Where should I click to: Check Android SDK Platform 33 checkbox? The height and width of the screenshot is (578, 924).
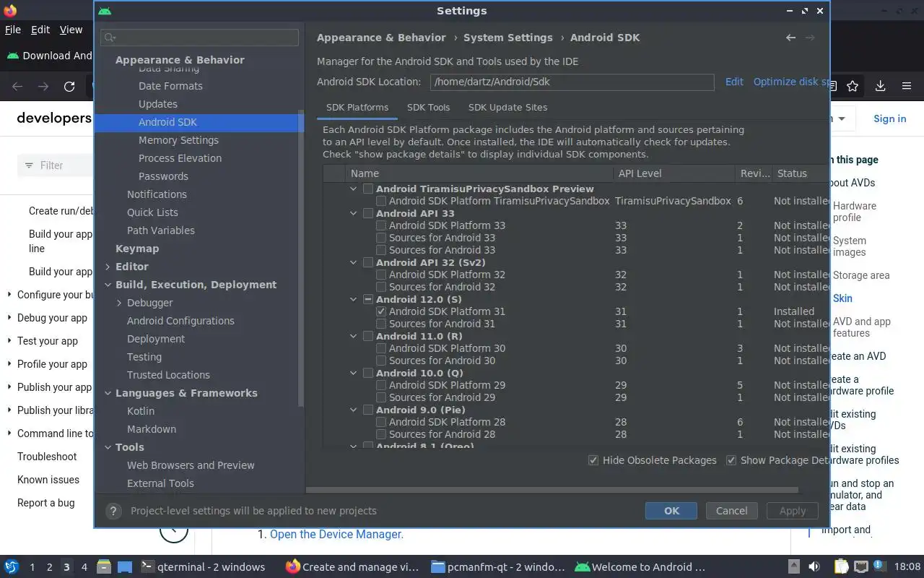(x=381, y=225)
